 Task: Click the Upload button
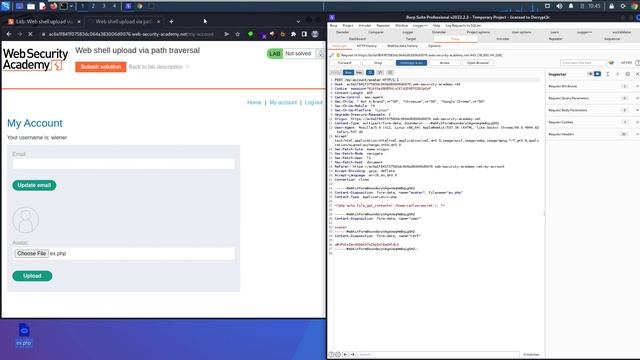point(32,276)
